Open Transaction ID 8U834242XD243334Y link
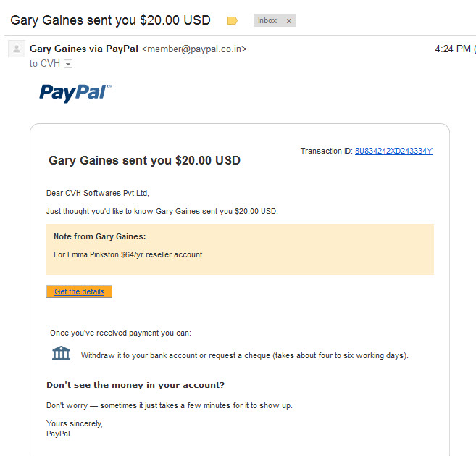This screenshot has width=476, height=456. point(393,151)
